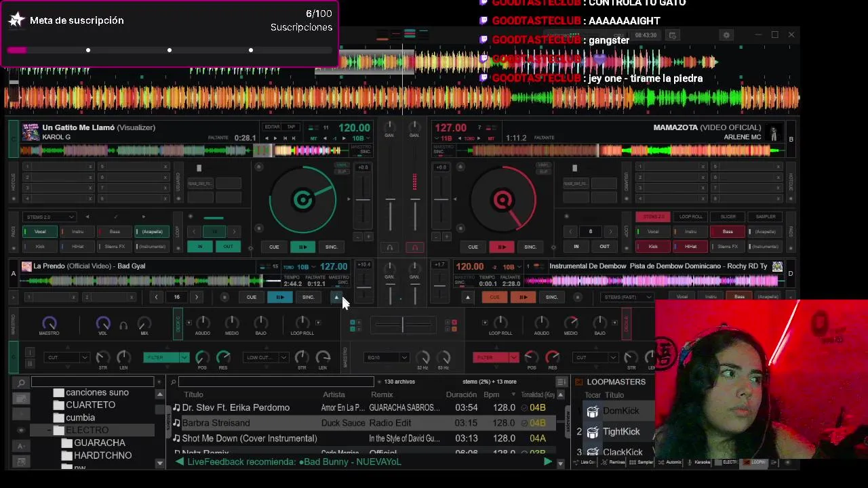The width and height of the screenshot is (868, 488).
Task: Click the Karol G album cover art
Action: [31, 132]
